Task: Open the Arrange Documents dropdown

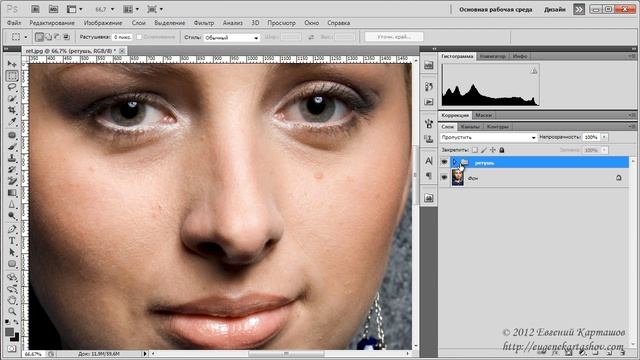Action: pyautogui.click(x=131, y=9)
